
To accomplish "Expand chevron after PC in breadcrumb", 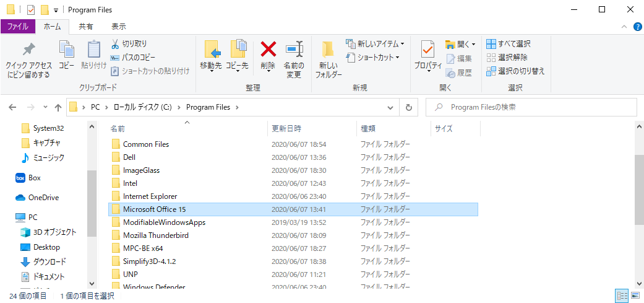I will (x=106, y=108).
